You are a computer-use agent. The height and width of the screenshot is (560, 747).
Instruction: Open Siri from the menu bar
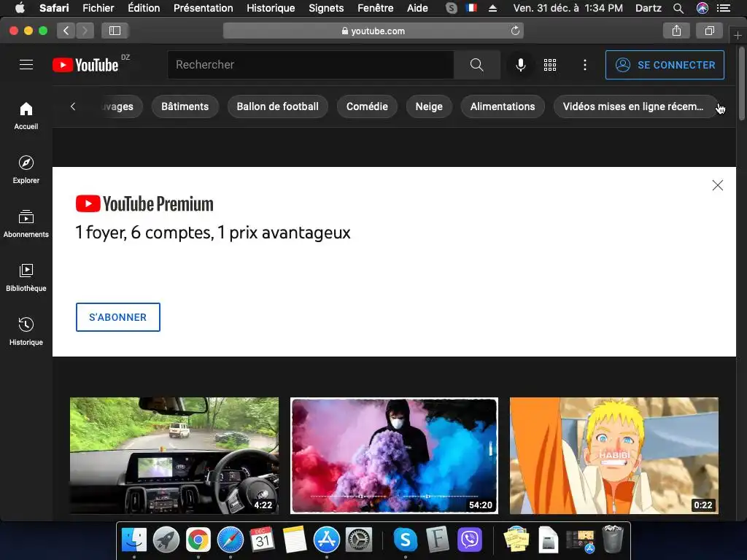pyautogui.click(x=703, y=8)
